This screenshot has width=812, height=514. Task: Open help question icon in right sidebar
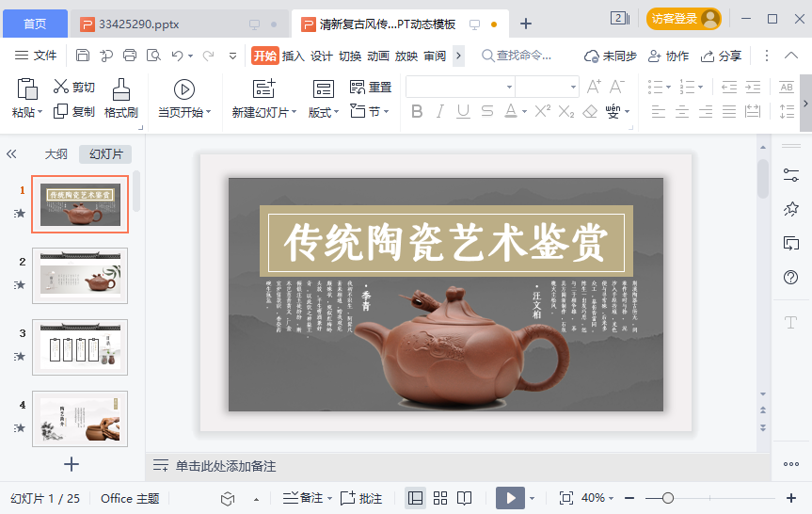pyautogui.click(x=790, y=278)
